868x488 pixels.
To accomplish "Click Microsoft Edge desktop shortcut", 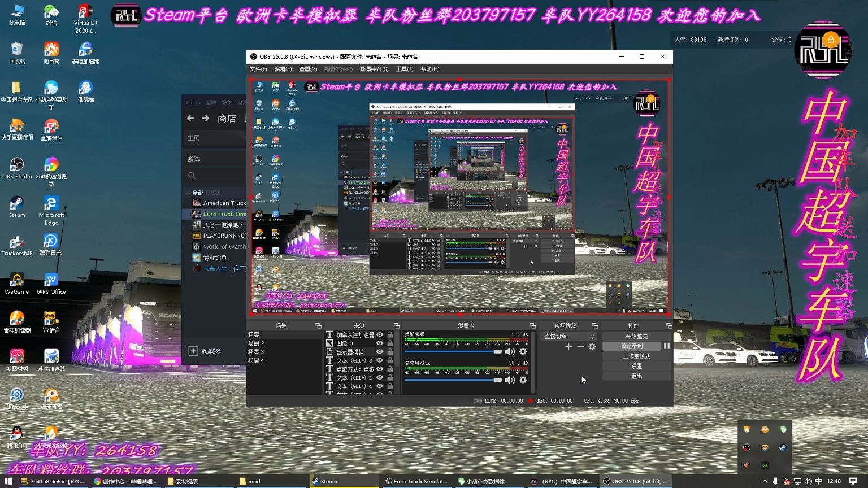I will tap(51, 210).
